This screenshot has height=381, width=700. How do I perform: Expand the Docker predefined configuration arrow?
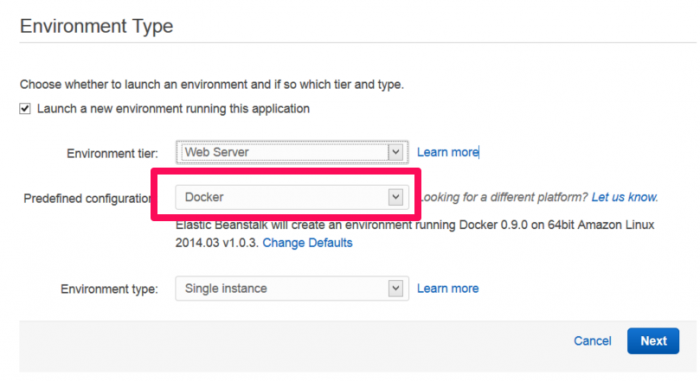coord(395,197)
